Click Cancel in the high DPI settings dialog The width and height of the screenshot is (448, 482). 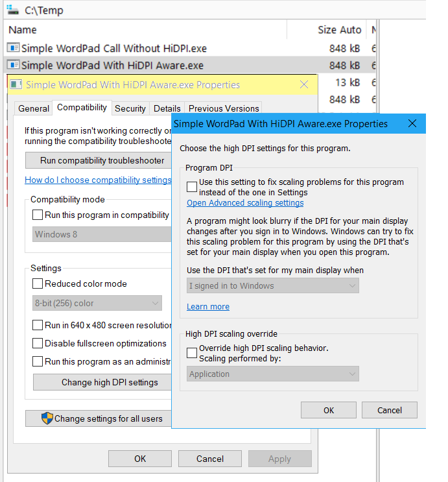pos(389,410)
